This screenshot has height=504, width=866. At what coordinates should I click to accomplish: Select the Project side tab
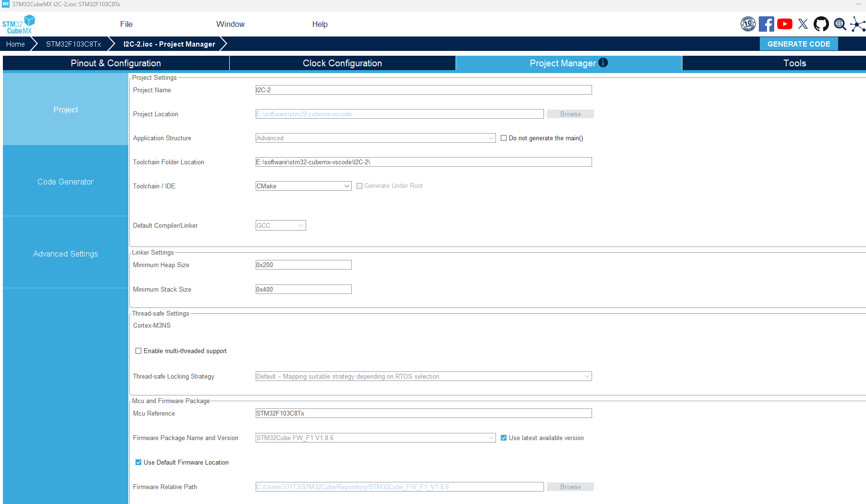65,109
